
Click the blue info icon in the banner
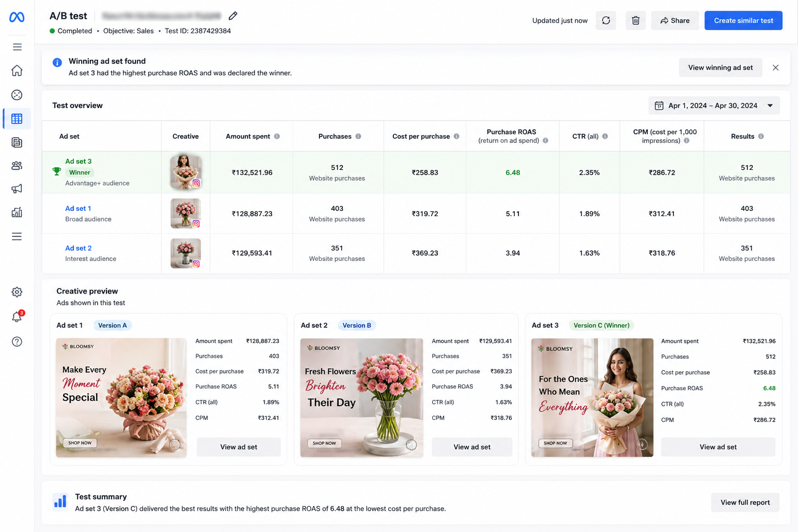(57, 62)
